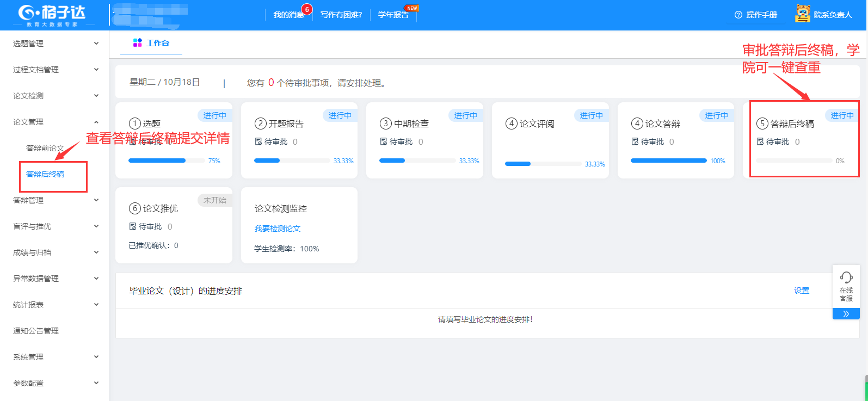Open 写作有困难? in the top bar
This screenshot has width=868, height=401.
click(x=341, y=15)
